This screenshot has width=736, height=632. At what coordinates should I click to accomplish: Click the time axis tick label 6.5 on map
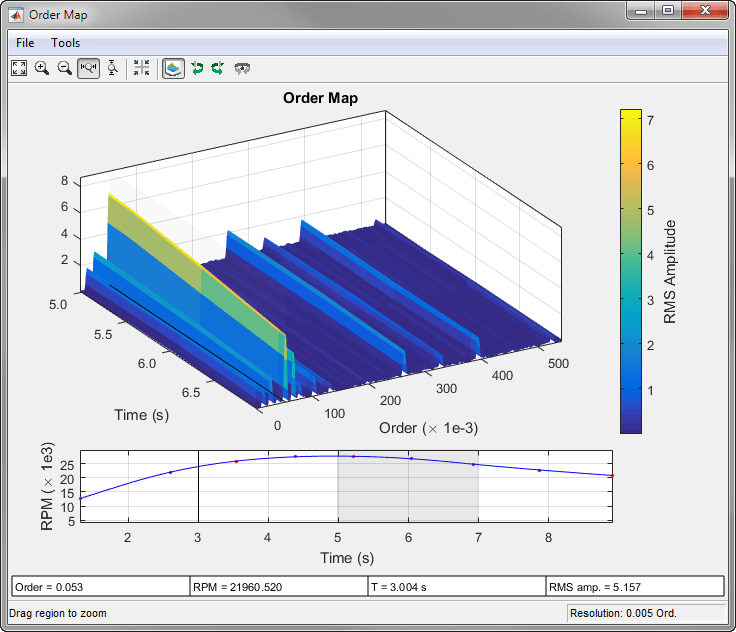pos(191,393)
